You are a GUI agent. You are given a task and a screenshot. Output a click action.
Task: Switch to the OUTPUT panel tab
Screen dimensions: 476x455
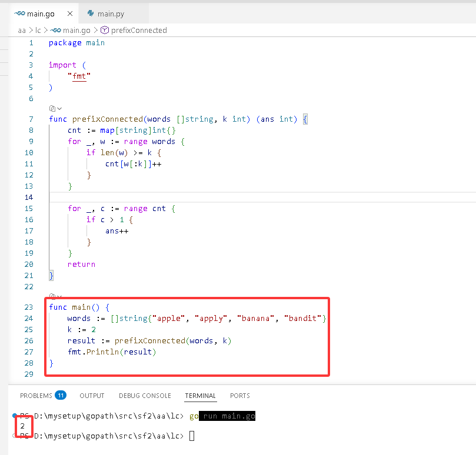pyautogui.click(x=92, y=396)
